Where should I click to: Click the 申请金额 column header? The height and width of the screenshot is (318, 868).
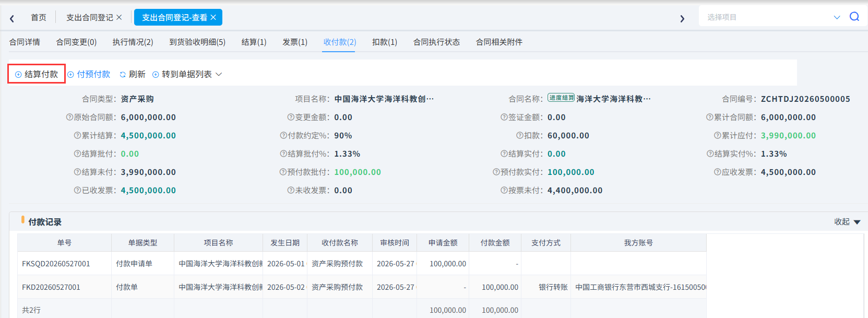pyautogui.click(x=443, y=243)
